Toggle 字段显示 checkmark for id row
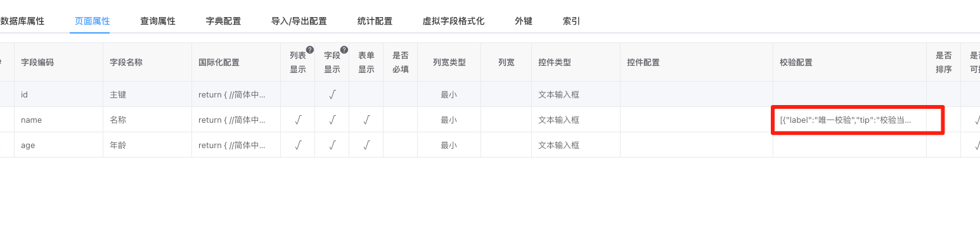The width and height of the screenshot is (980, 243). [332, 94]
